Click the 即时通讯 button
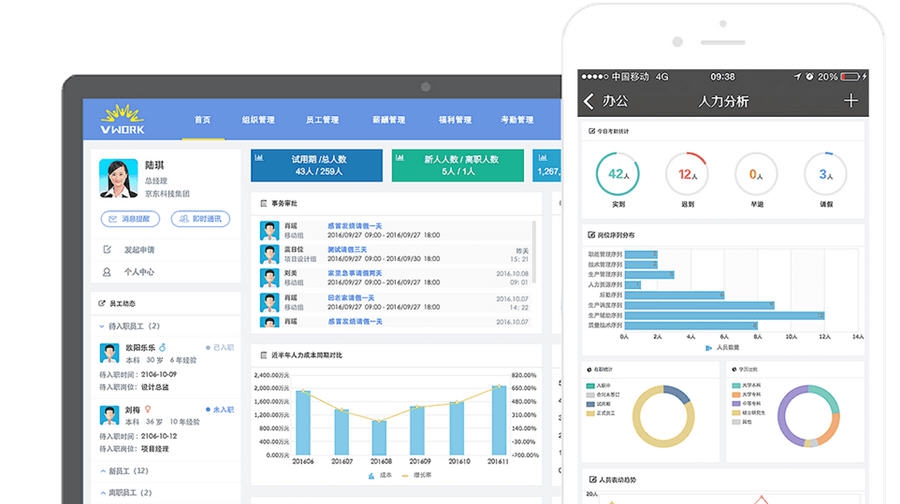This screenshot has width=900, height=504. click(x=200, y=219)
